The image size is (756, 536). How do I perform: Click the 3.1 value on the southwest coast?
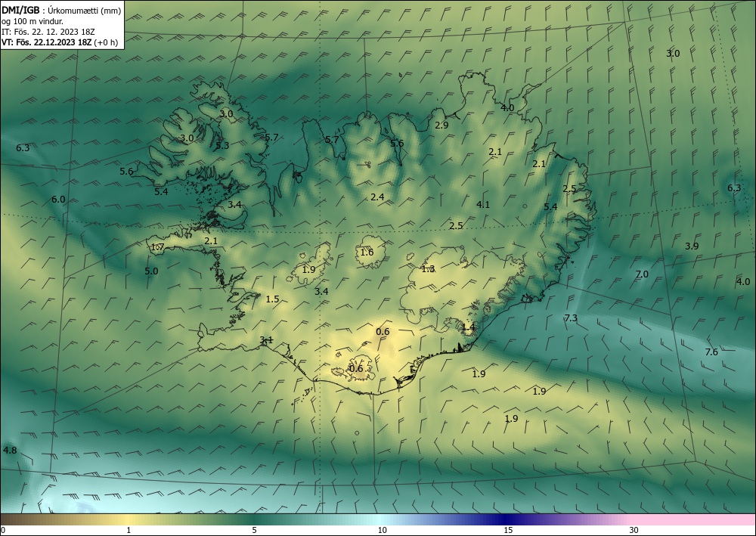(266, 340)
